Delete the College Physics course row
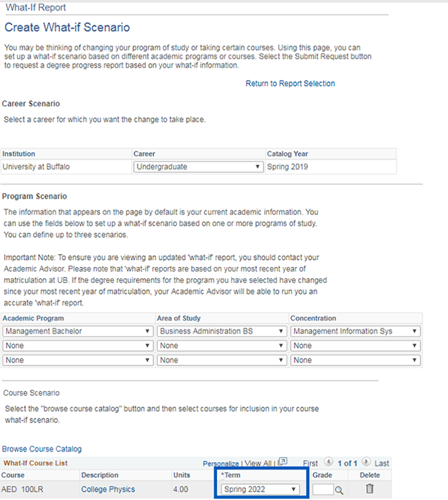This screenshot has width=448, height=500. click(x=370, y=489)
